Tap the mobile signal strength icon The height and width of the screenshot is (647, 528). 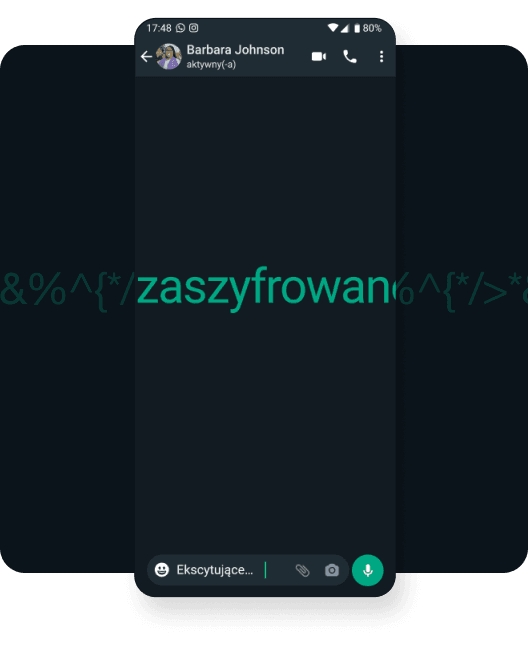344,28
